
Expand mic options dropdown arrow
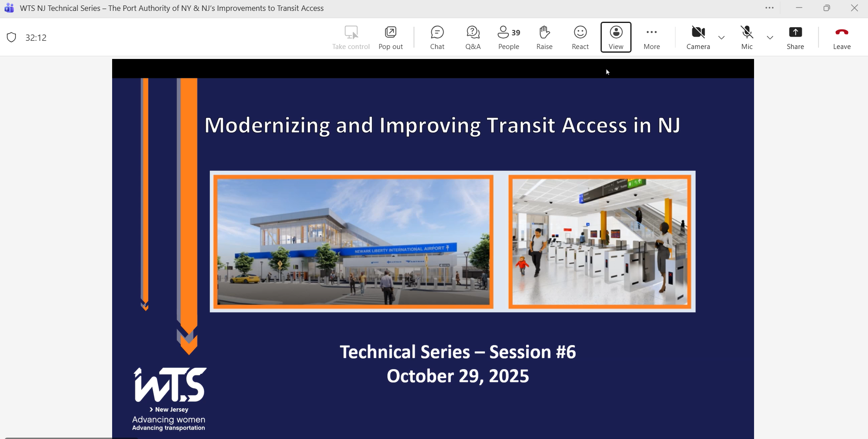click(x=770, y=38)
